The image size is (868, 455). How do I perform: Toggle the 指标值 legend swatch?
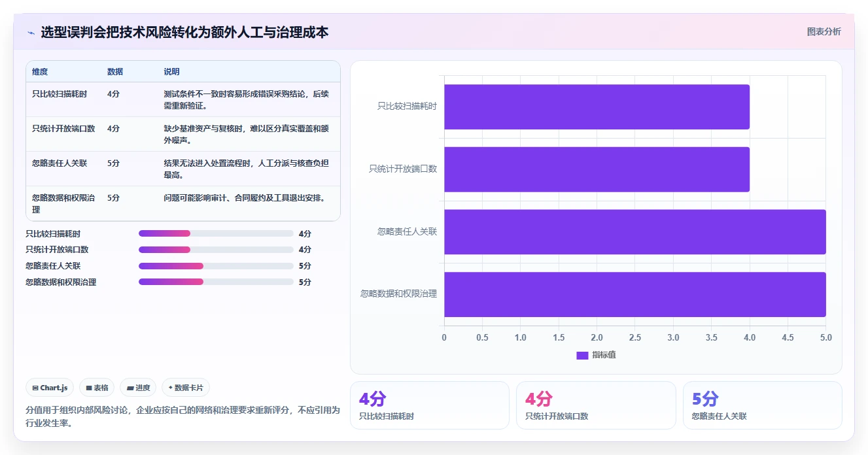(x=582, y=355)
